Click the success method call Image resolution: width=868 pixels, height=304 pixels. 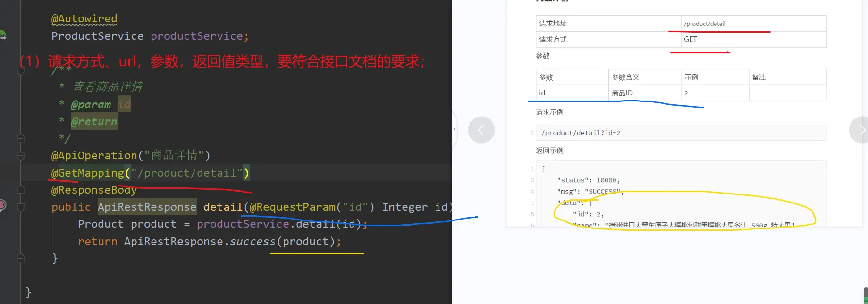click(x=253, y=241)
